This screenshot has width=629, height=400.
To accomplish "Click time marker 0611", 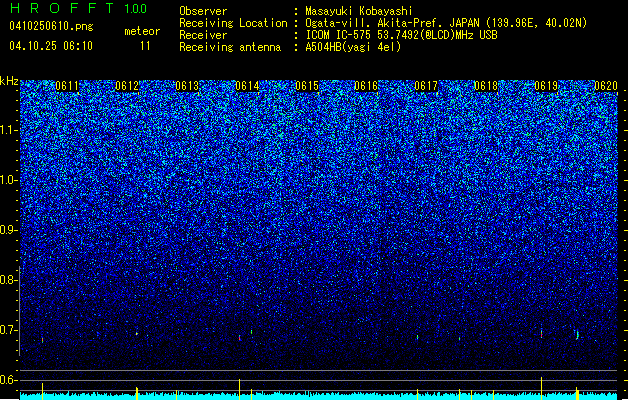I will 67,86.
